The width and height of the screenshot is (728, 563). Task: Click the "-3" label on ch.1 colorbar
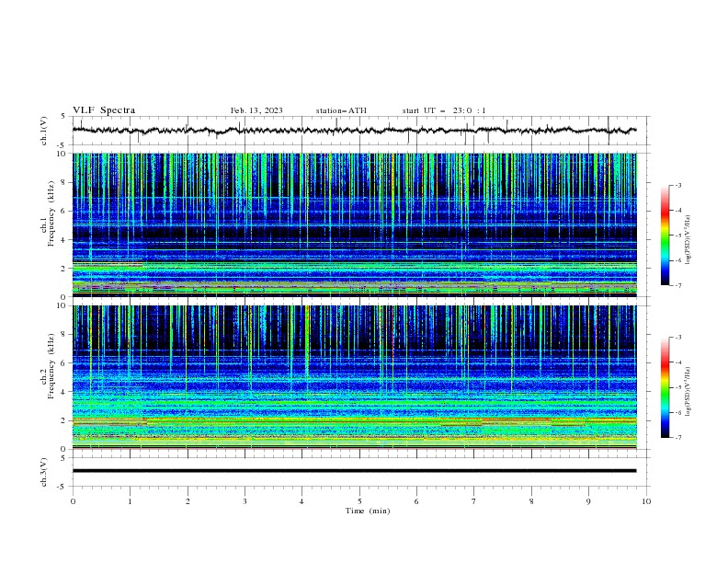pos(677,185)
